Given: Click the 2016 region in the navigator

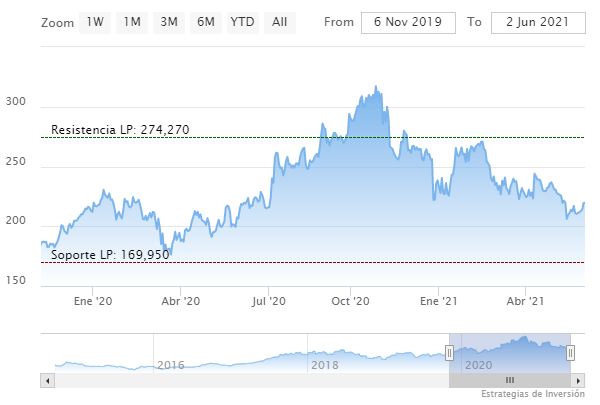Looking at the screenshot, I should pos(170,365).
